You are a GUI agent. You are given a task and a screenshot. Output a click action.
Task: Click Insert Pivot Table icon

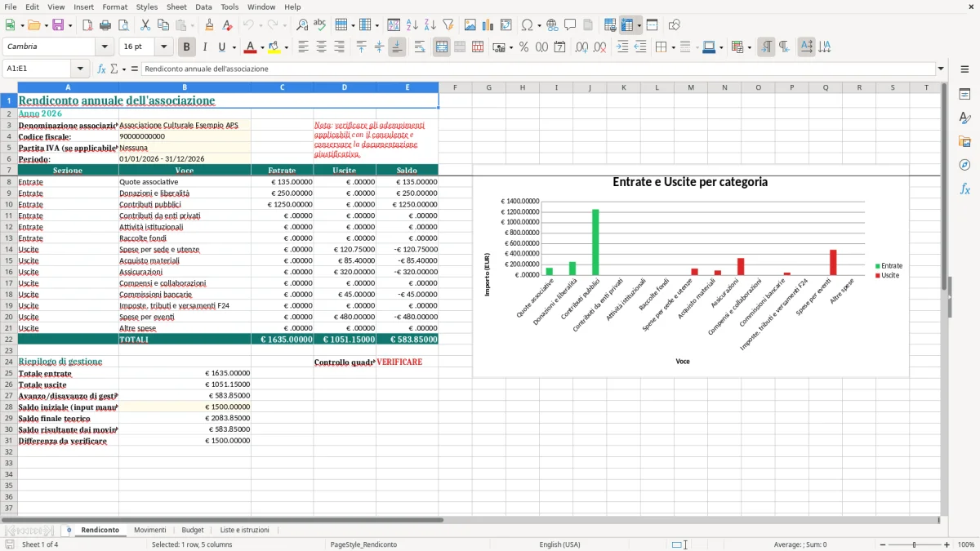506,25
